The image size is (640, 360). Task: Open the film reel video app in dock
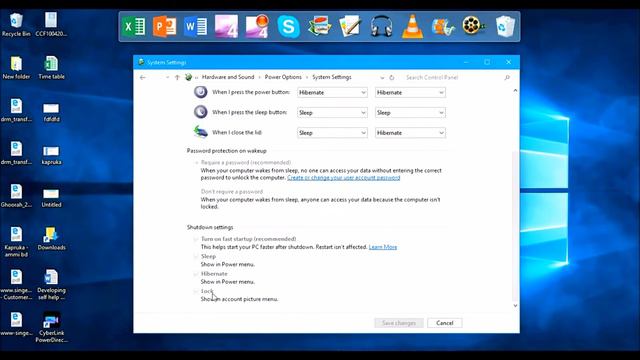(473, 26)
